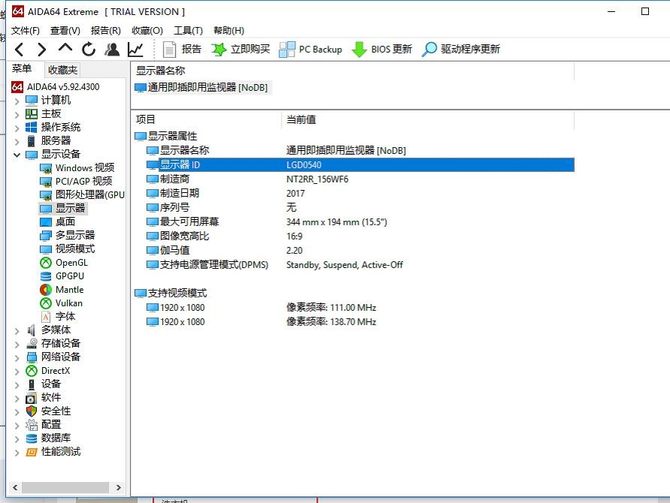Select the 最大可用屏幕 row

tap(360, 222)
